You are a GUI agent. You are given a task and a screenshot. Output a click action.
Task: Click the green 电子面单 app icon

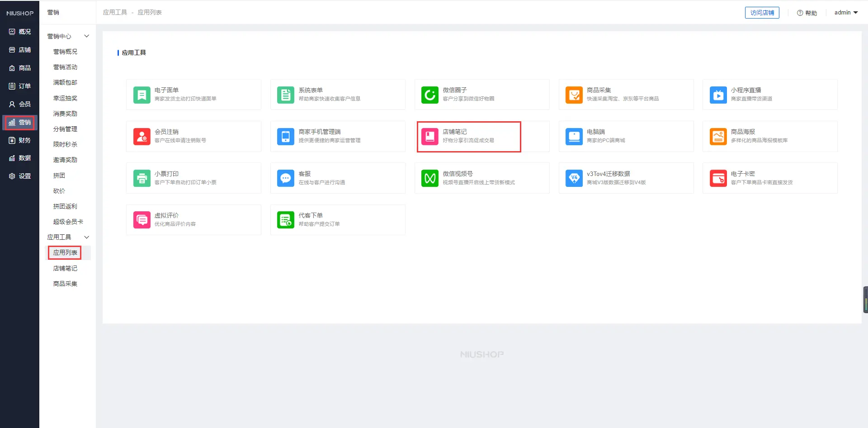142,95
